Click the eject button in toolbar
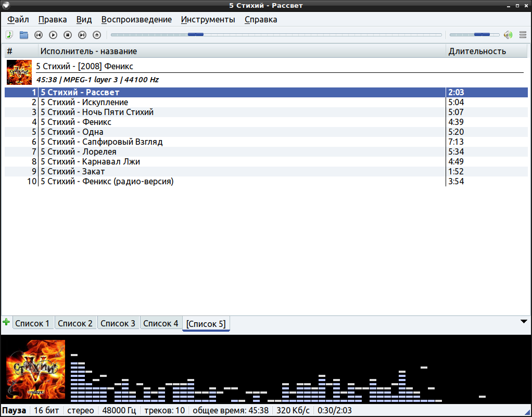Screen dimensions: 532x417 97,35
